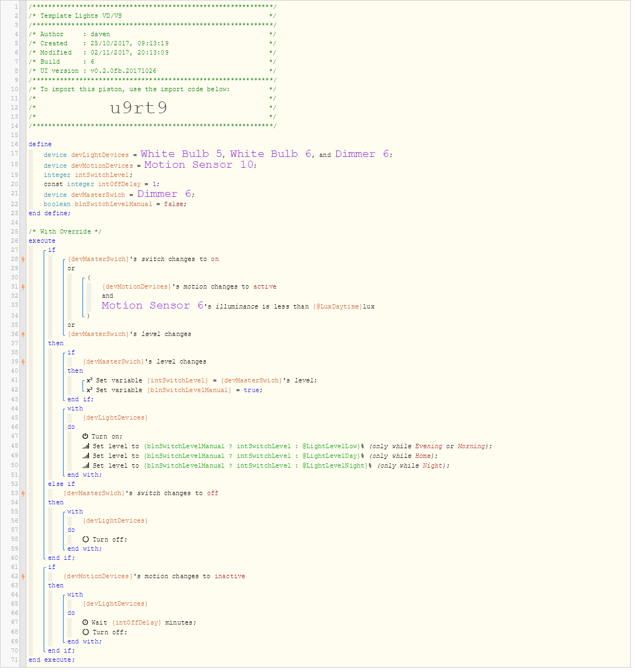Click 'end define;' statement
Viewport: 635px width, 672px height.
(50, 214)
